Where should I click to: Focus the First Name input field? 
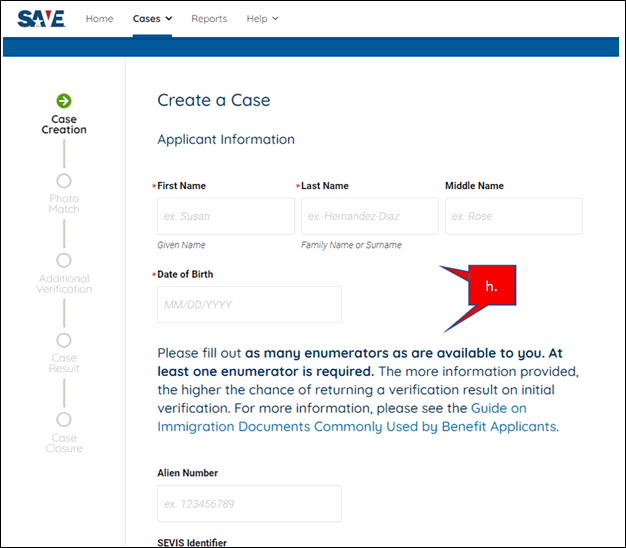[226, 216]
